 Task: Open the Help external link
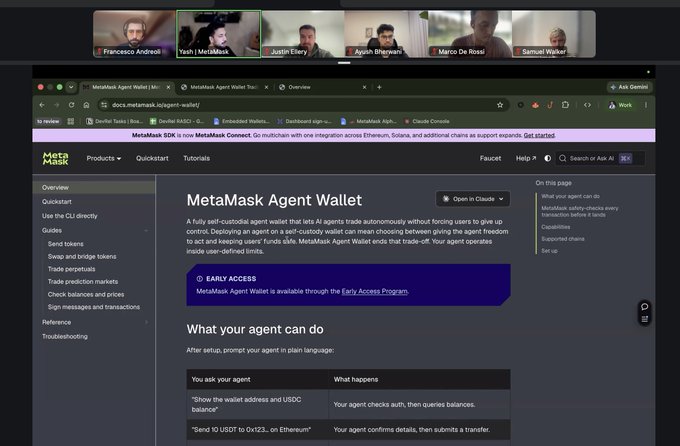pos(526,158)
